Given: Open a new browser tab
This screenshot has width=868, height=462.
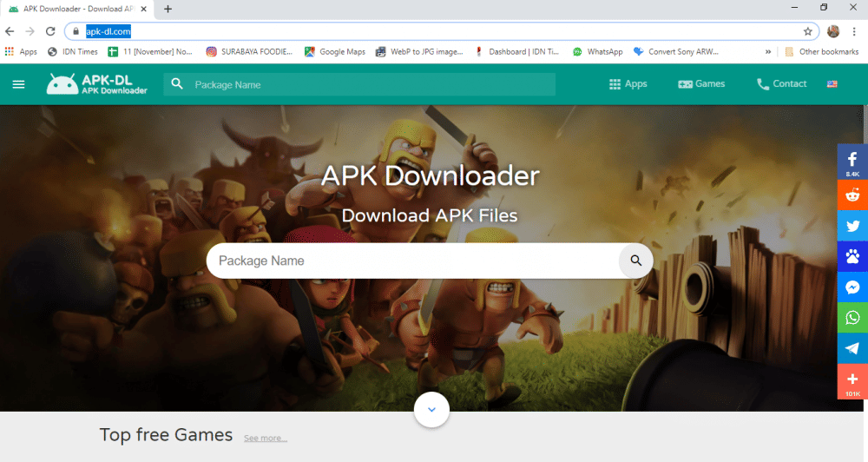Looking at the screenshot, I should [x=168, y=9].
